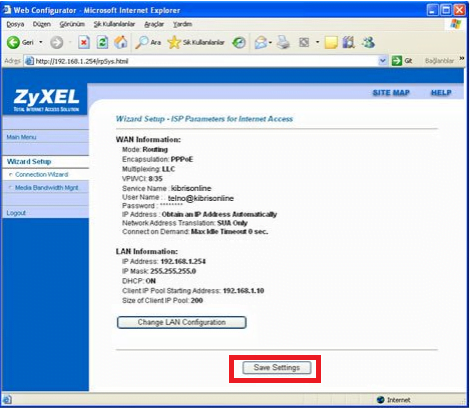Open Connection Wizard sidebar link

click(42, 174)
